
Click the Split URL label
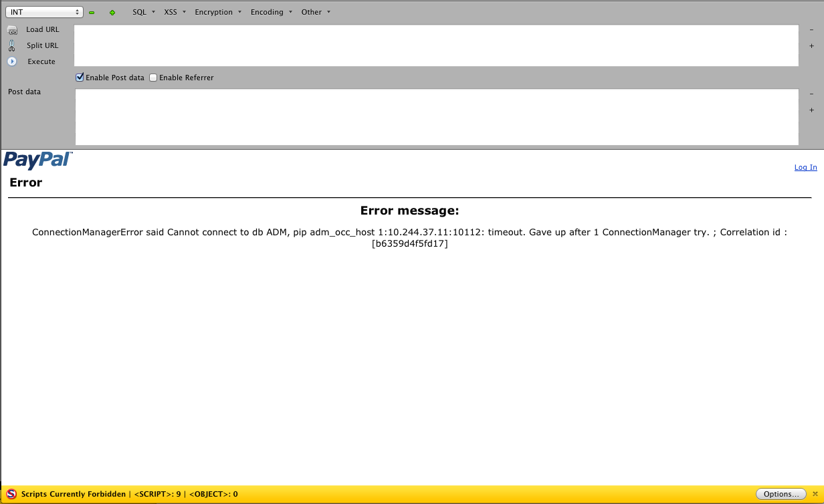point(43,45)
